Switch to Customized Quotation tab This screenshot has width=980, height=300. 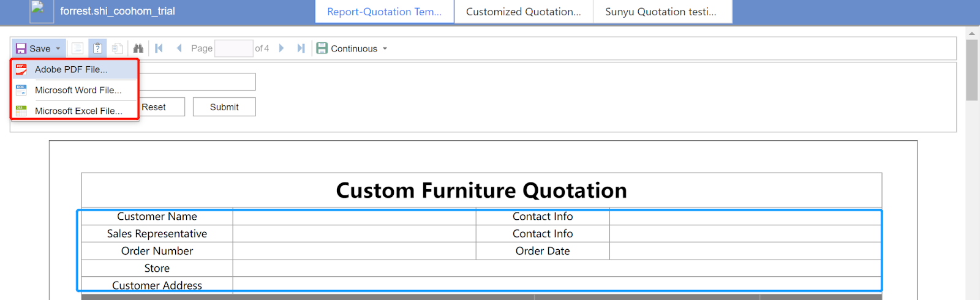(x=524, y=12)
